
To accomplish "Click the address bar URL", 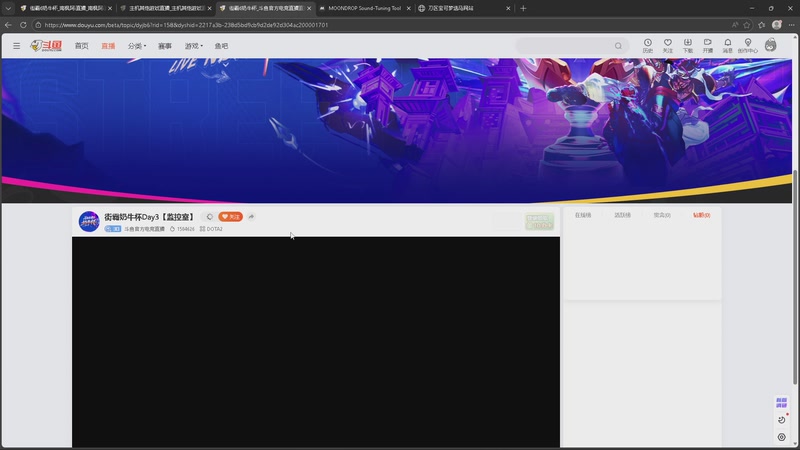I will pyautogui.click(x=186, y=24).
